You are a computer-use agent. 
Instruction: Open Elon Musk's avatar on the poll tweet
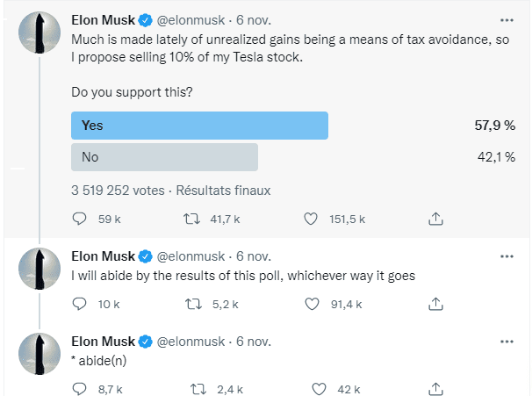(x=38, y=31)
